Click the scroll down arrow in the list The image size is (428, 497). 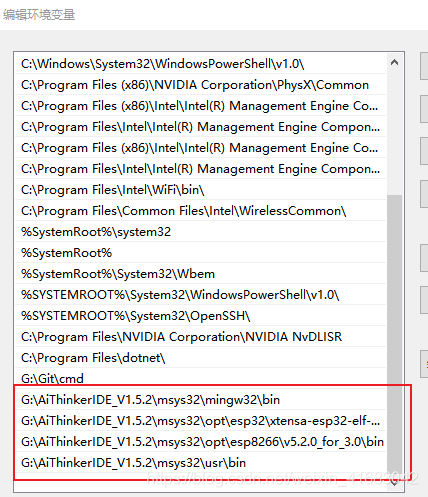coord(394,483)
